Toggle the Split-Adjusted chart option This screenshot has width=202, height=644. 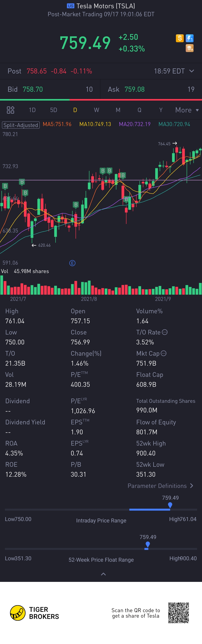(x=21, y=125)
